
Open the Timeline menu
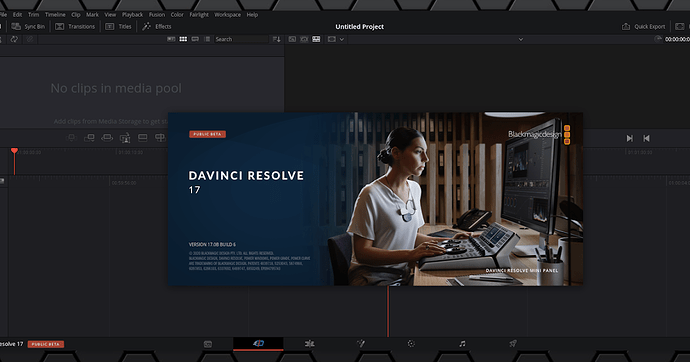pos(55,15)
